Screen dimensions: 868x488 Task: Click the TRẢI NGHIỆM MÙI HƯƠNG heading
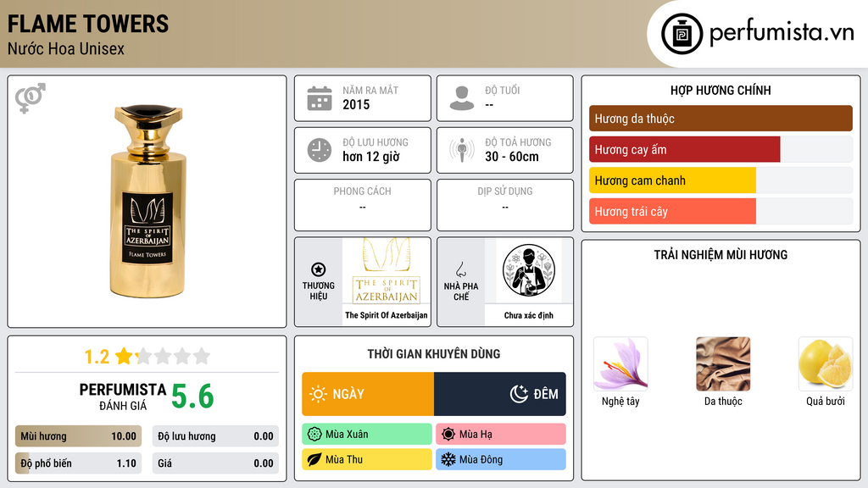(721, 255)
